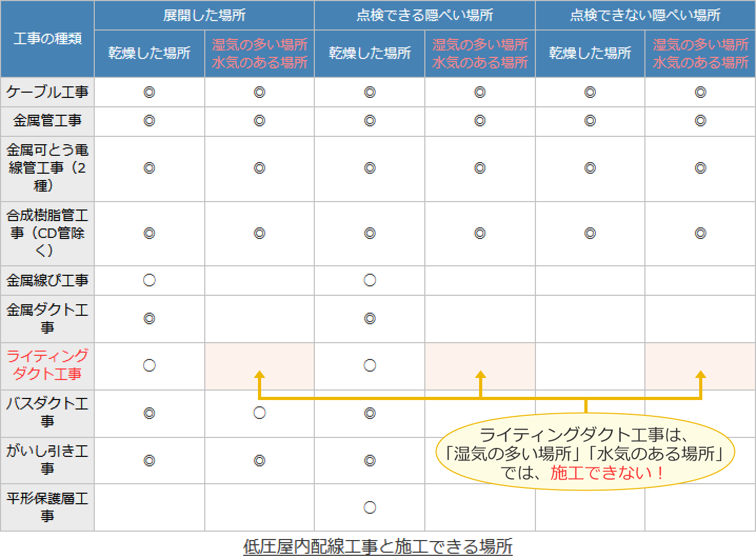Select the 工事の種類 header cell
The image size is (756, 559).
pyautogui.click(x=47, y=38)
